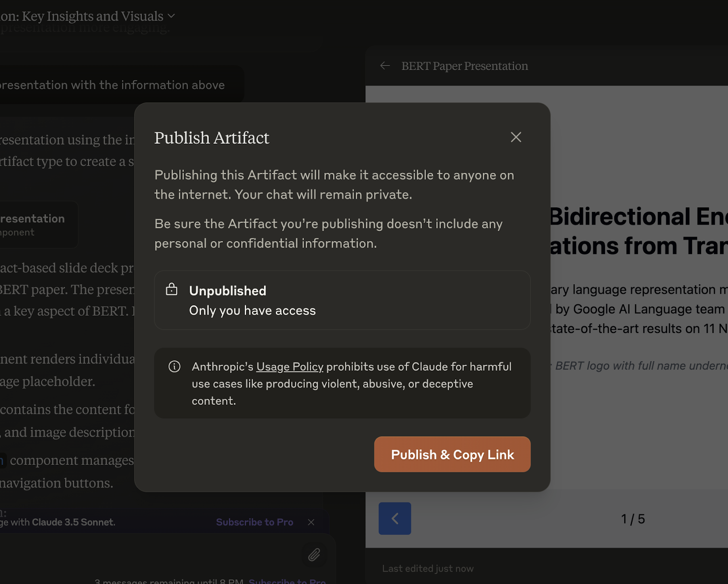
Task: Click Subscribe to Pro in the banner
Action: [254, 522]
